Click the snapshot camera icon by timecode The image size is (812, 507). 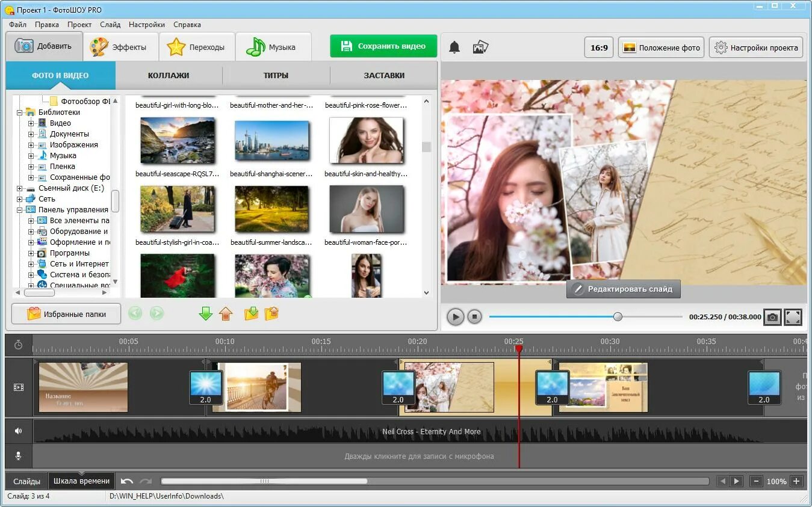pyautogui.click(x=772, y=316)
